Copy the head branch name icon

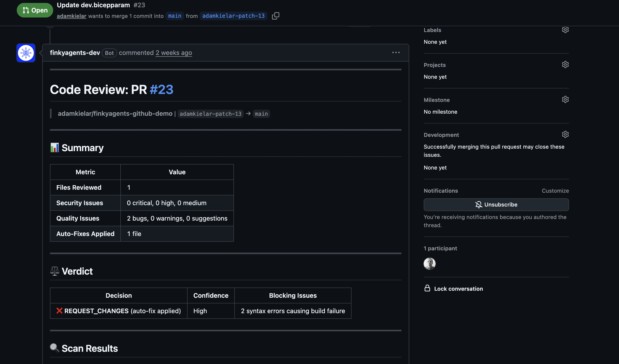[x=275, y=16]
